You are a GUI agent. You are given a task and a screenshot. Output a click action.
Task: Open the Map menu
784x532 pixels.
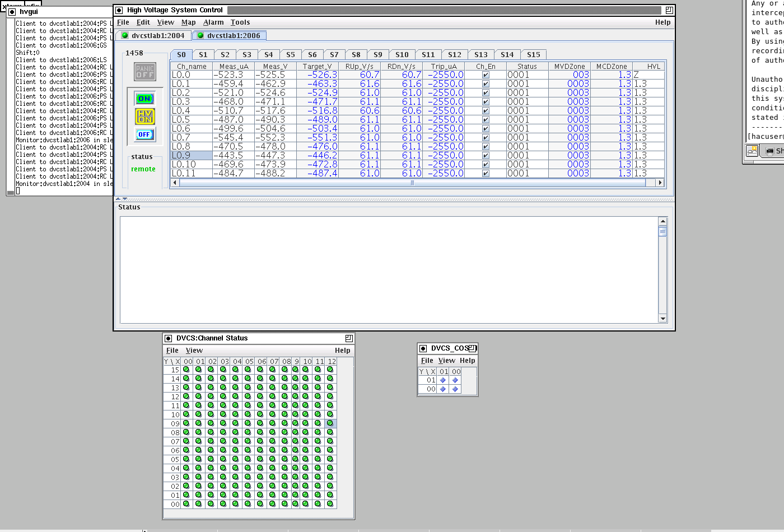189,22
